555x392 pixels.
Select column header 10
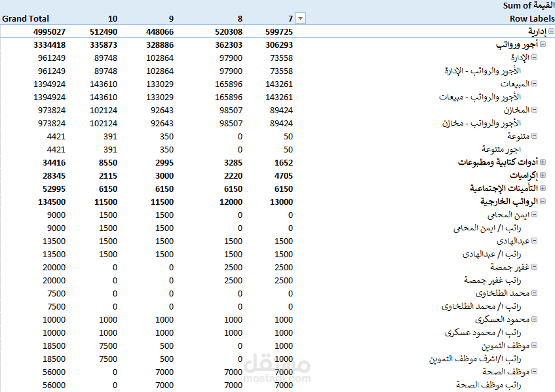pyautogui.click(x=113, y=19)
